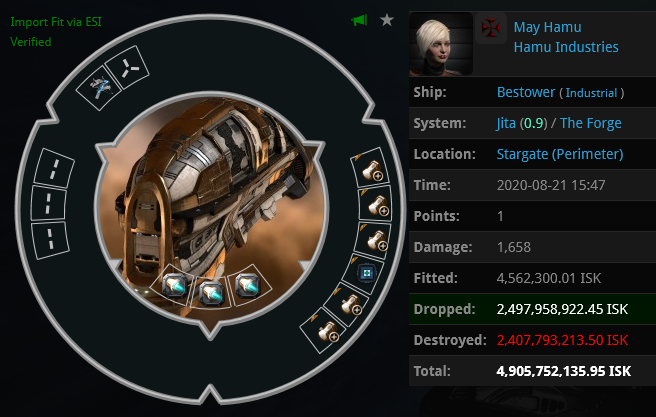Select the middle empty high slot

pyautogui.click(x=49, y=203)
